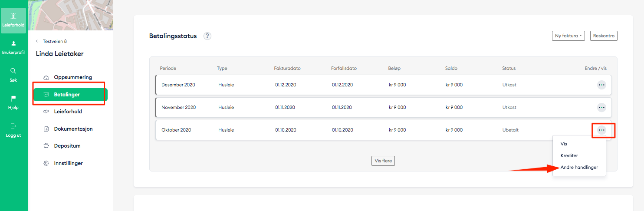Open three-dot menu for November 2020
Screen dimensions: 644x211
pyautogui.click(x=601, y=107)
